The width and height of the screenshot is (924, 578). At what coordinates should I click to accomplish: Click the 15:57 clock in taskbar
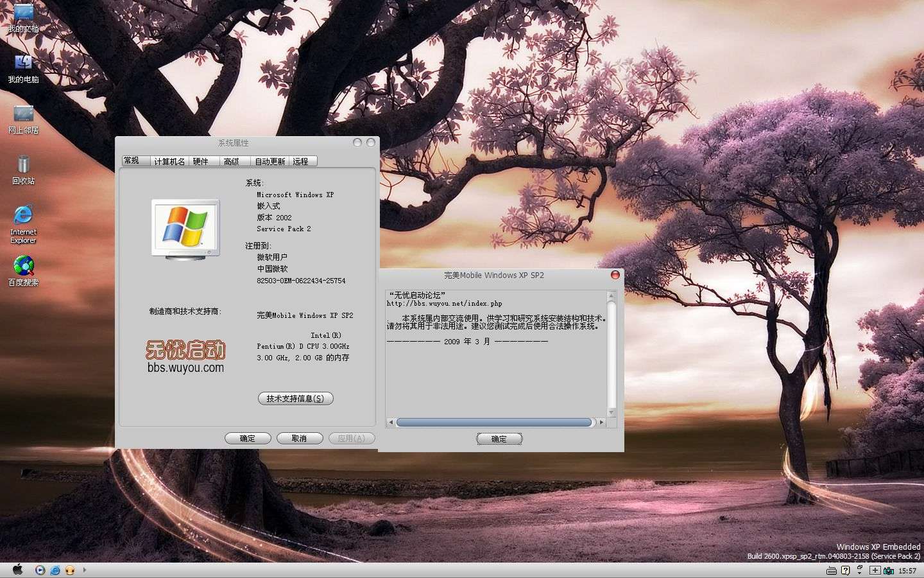tap(907, 571)
